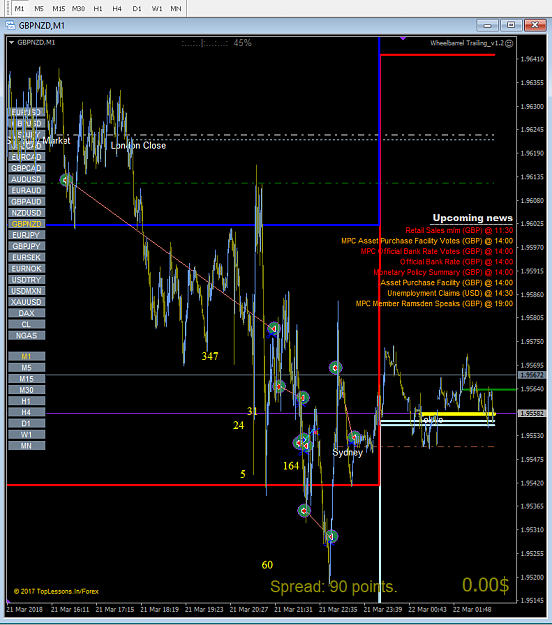This screenshot has height=625, width=552.
Task: Click the Sydney session label
Action: [348, 453]
